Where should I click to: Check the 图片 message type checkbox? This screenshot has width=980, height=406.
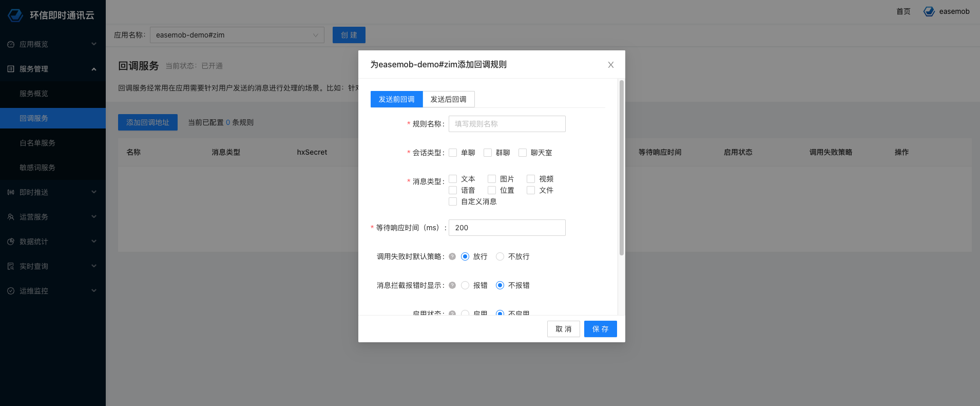492,179
